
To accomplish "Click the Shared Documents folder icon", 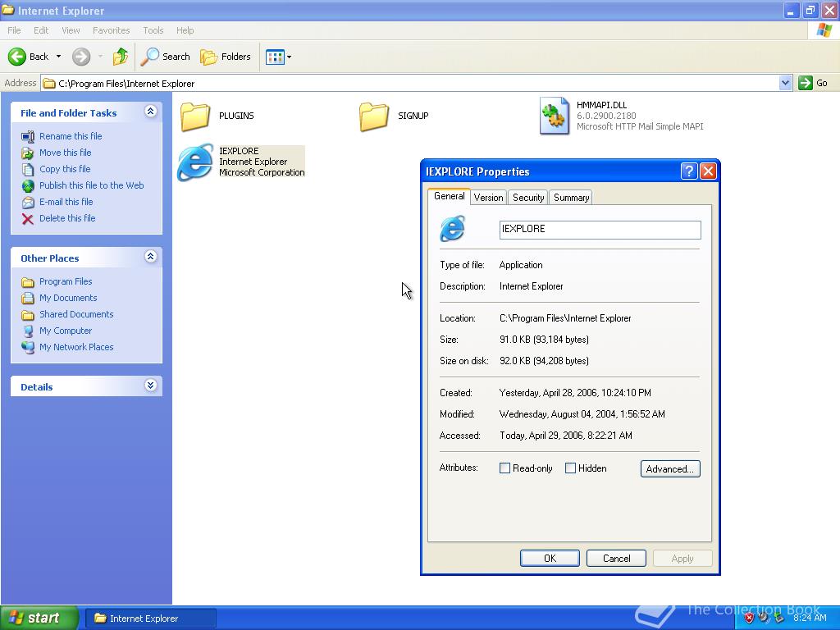I will 28,315.
